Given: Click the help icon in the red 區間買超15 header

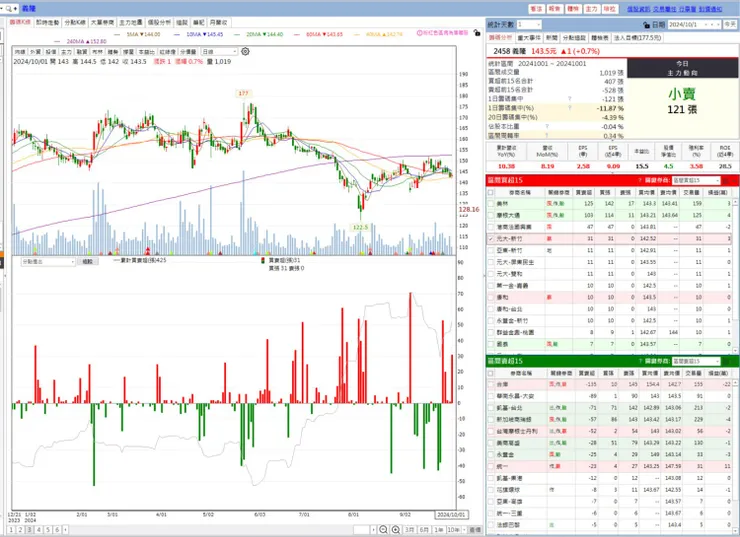Looking at the screenshot, I should 640,180.
